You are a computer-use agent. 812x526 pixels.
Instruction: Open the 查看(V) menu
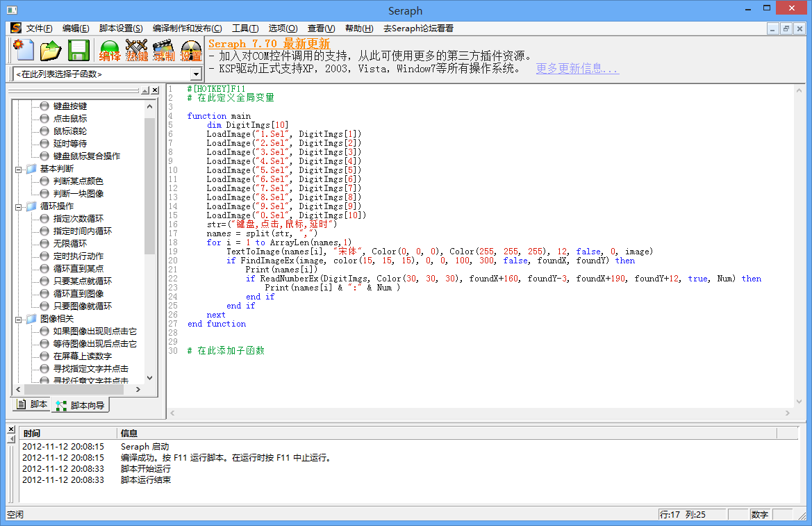320,28
